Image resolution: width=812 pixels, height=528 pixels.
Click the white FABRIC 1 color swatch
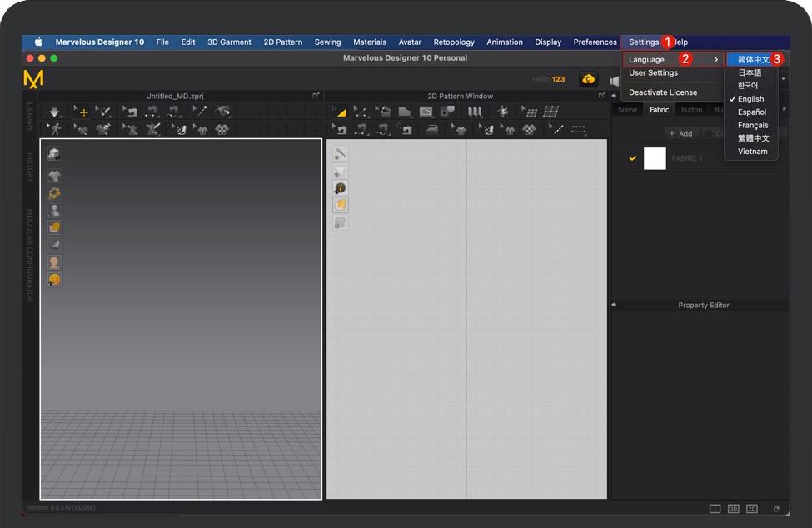coord(655,158)
